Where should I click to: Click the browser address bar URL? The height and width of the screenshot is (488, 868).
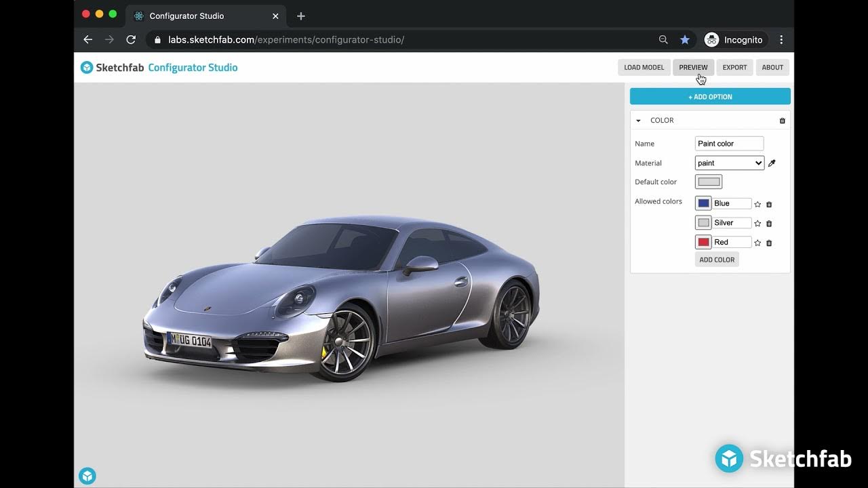coord(286,39)
